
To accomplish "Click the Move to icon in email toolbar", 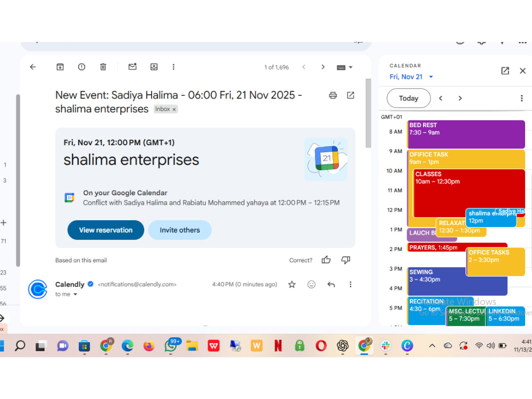I will tap(154, 67).
